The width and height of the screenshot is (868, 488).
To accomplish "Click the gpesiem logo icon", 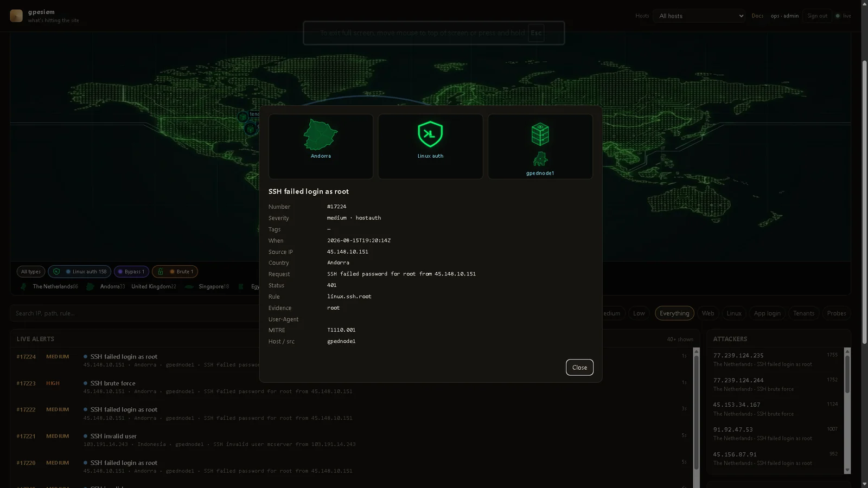I will coord(16,16).
